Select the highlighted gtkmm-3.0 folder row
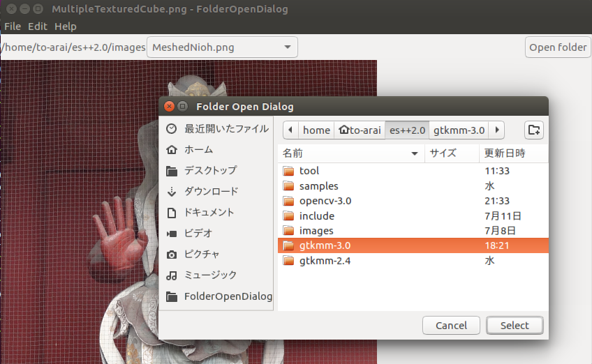 [x=413, y=245]
